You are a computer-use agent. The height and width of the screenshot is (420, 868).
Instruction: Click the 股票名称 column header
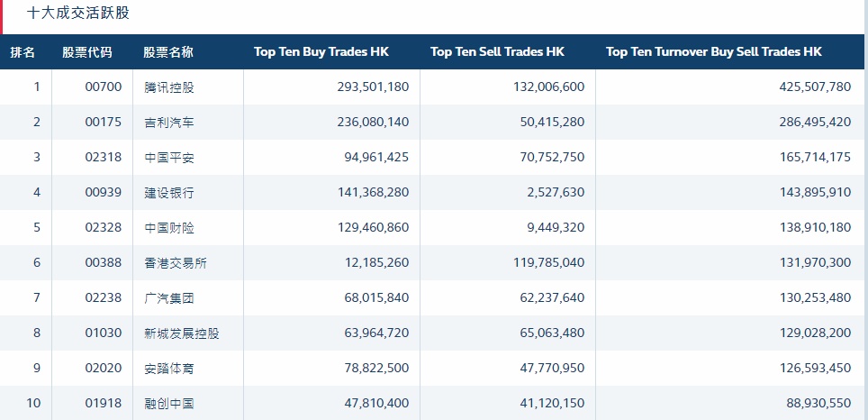[x=168, y=52]
